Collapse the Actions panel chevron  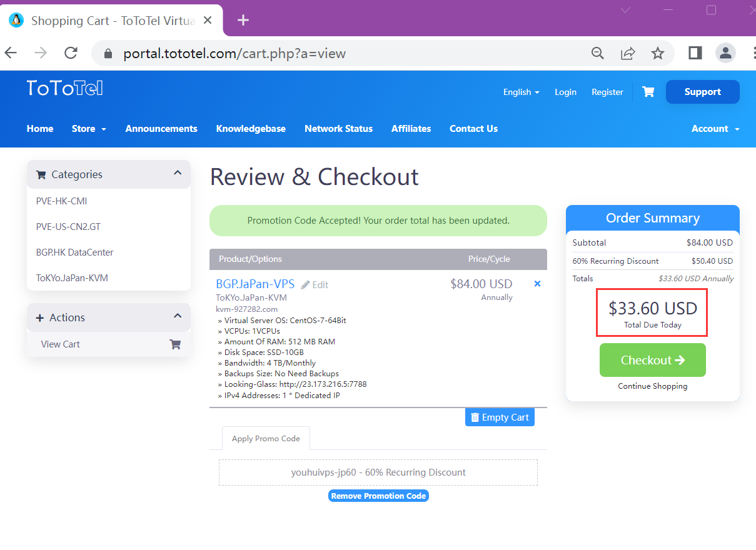178,316
